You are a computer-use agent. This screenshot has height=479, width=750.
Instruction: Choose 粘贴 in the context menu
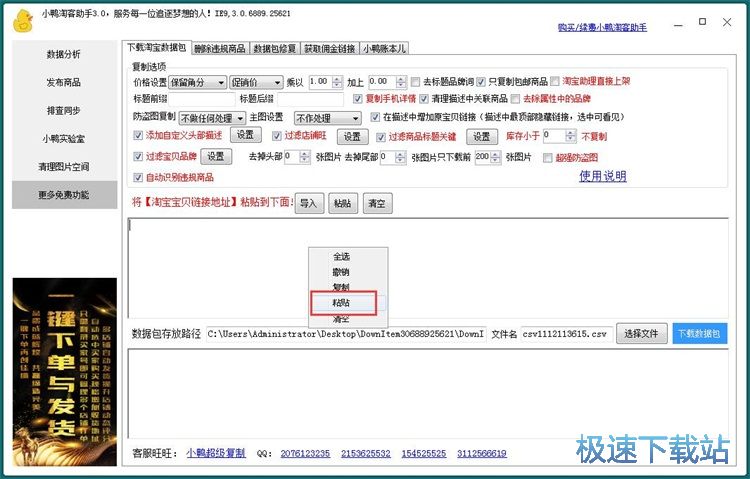click(342, 303)
